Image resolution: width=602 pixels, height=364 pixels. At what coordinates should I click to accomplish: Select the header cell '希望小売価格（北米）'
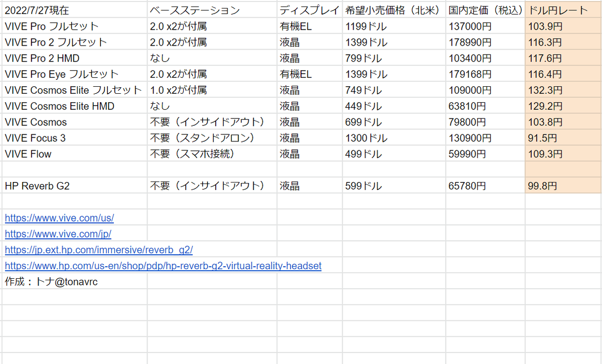pos(394,11)
